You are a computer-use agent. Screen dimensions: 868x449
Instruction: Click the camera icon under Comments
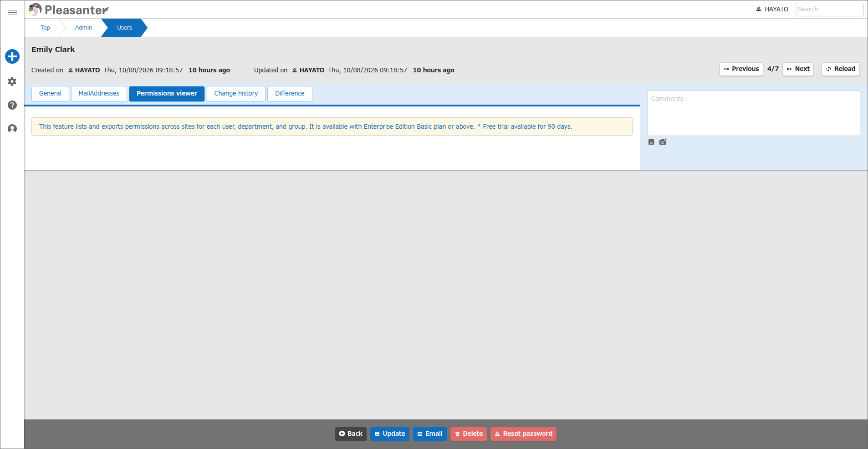pyautogui.click(x=663, y=142)
